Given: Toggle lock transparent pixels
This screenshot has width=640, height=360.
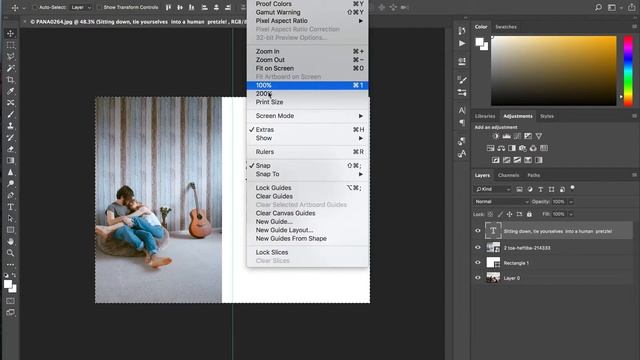Looking at the screenshot, I should pyautogui.click(x=490, y=214).
